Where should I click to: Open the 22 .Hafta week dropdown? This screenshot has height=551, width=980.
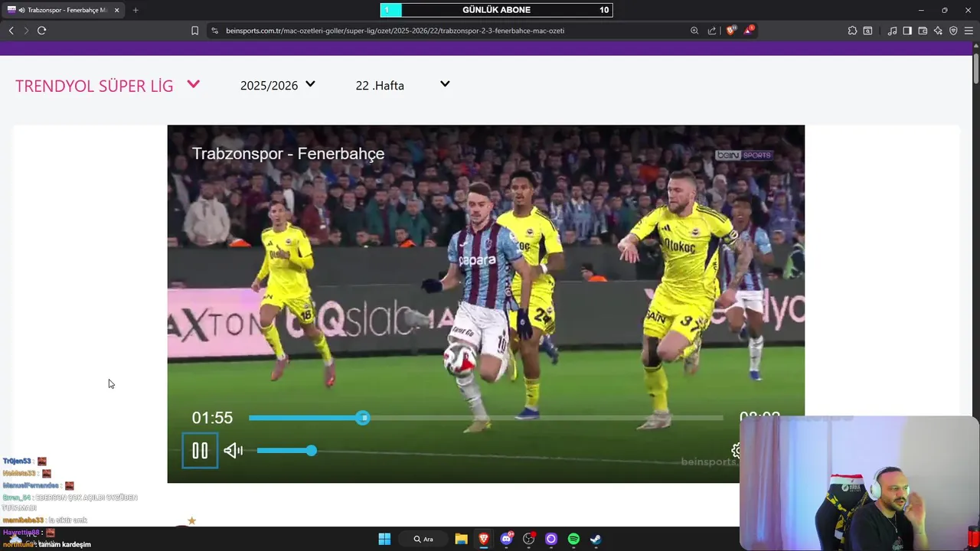point(403,86)
